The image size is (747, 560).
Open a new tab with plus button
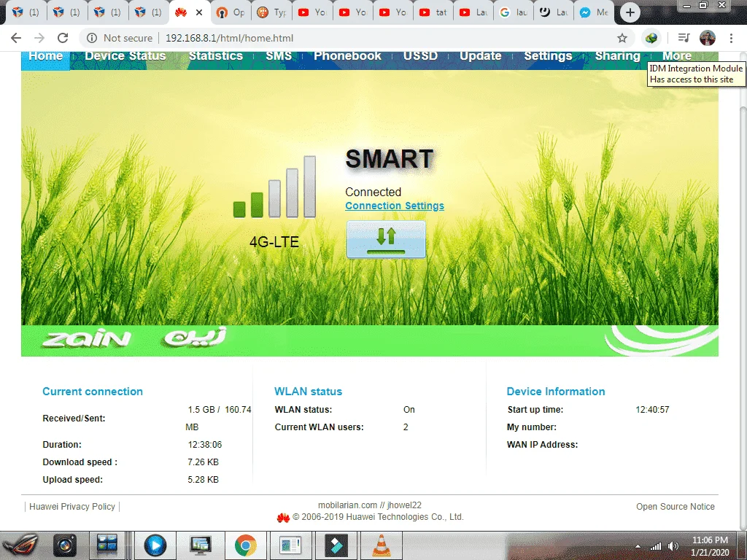pos(630,12)
